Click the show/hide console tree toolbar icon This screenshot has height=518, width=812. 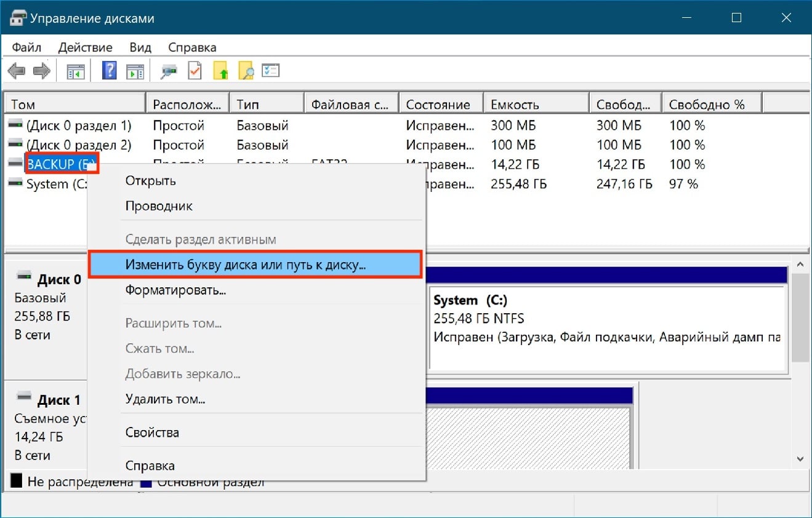(x=76, y=71)
